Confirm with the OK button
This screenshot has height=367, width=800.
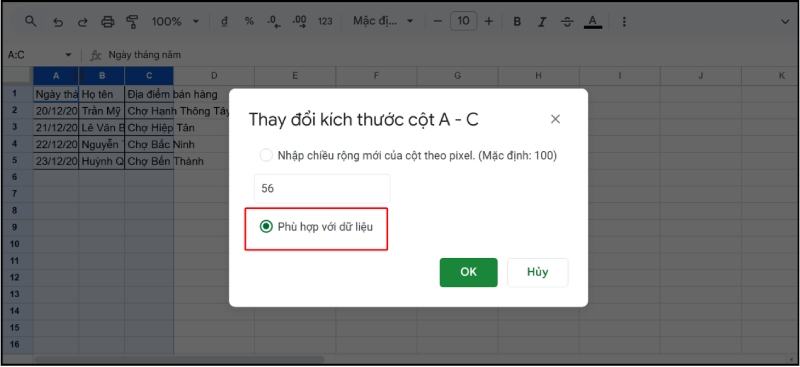pyautogui.click(x=468, y=272)
